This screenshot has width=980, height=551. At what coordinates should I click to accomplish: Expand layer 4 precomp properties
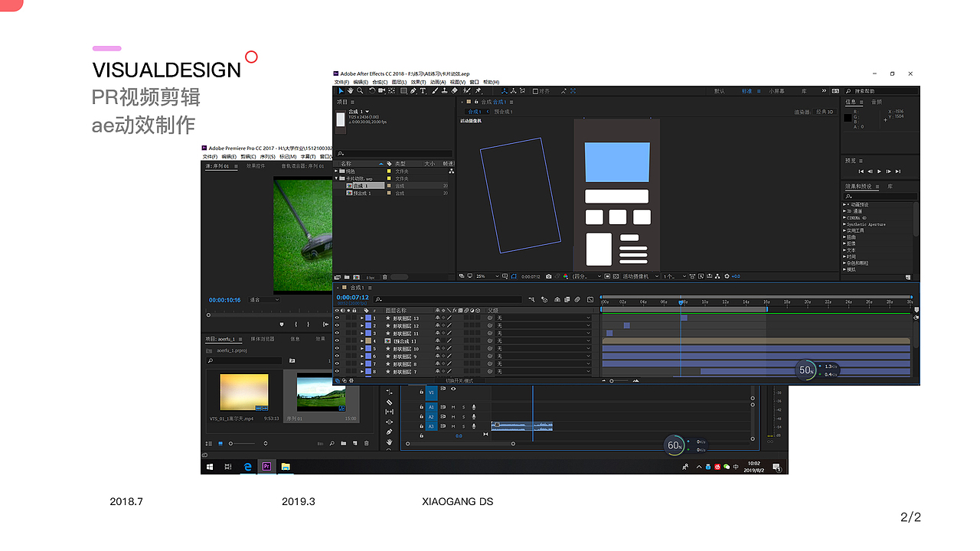[x=362, y=341]
